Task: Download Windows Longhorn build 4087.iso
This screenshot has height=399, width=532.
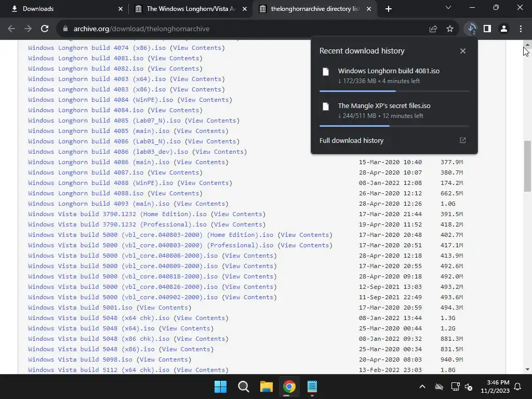Action: 86,172
